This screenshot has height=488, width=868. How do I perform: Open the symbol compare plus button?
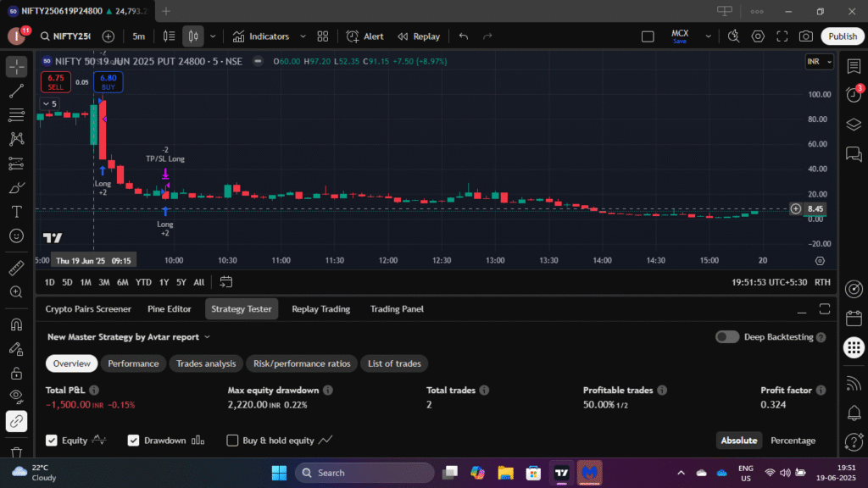108,36
